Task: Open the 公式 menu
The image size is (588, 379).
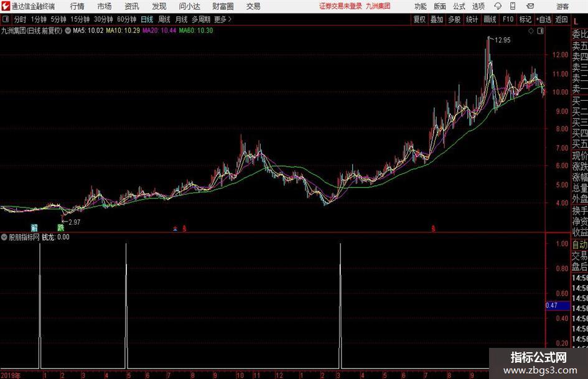Action: click(x=459, y=6)
